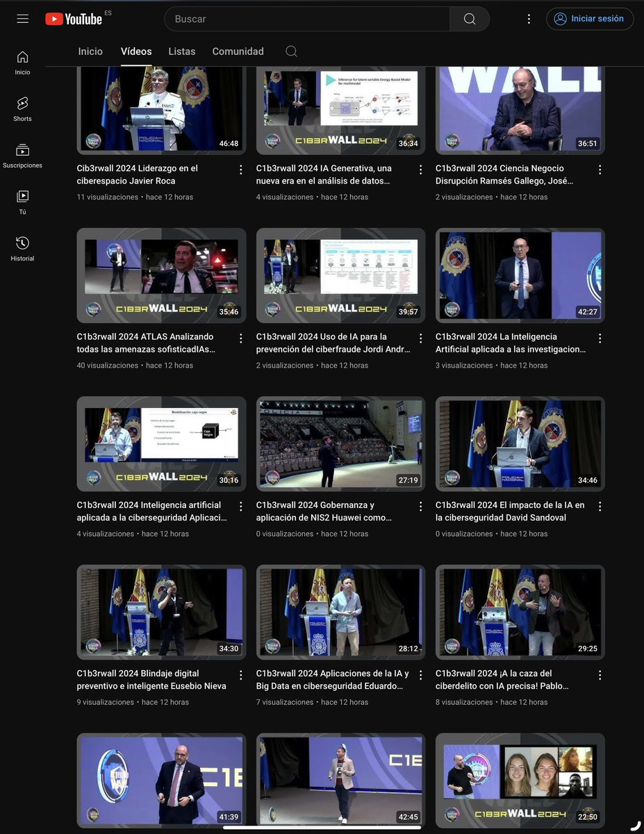Viewport: 644px width, 834px height.
Task: Play the 42:27 video thumbnail
Action: [x=520, y=275]
